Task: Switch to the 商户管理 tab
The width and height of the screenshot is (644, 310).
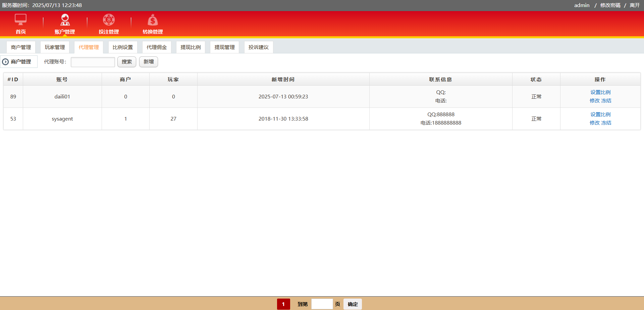Action: tap(21, 47)
